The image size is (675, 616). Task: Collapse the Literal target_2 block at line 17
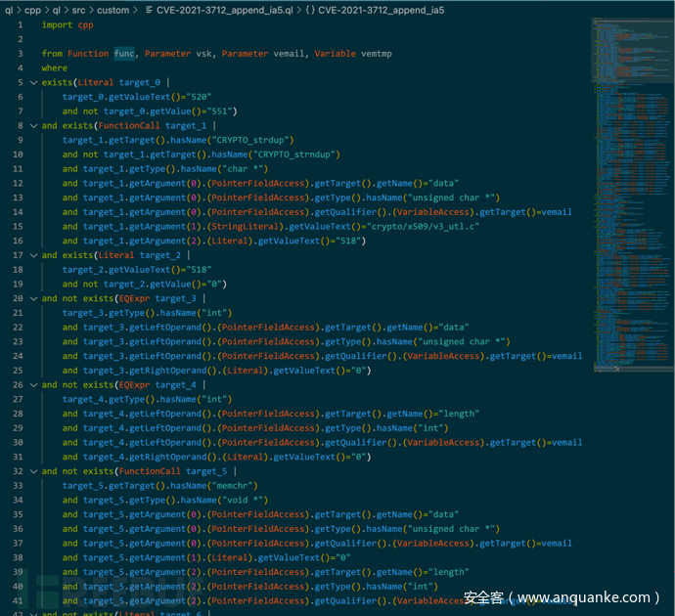pos(33,255)
